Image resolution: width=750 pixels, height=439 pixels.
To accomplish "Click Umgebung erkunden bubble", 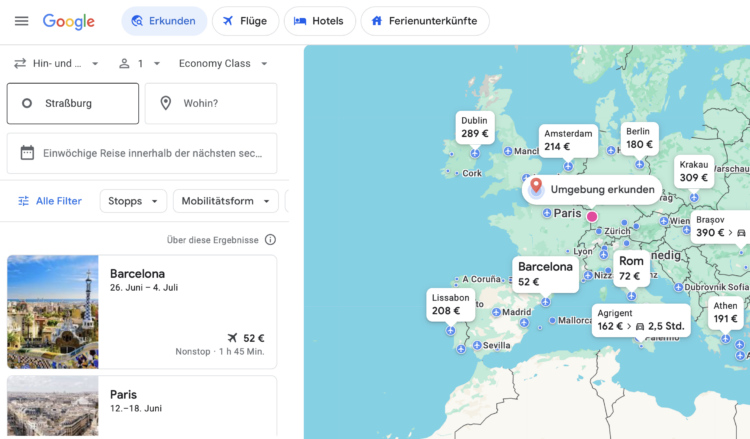I will pyautogui.click(x=592, y=190).
